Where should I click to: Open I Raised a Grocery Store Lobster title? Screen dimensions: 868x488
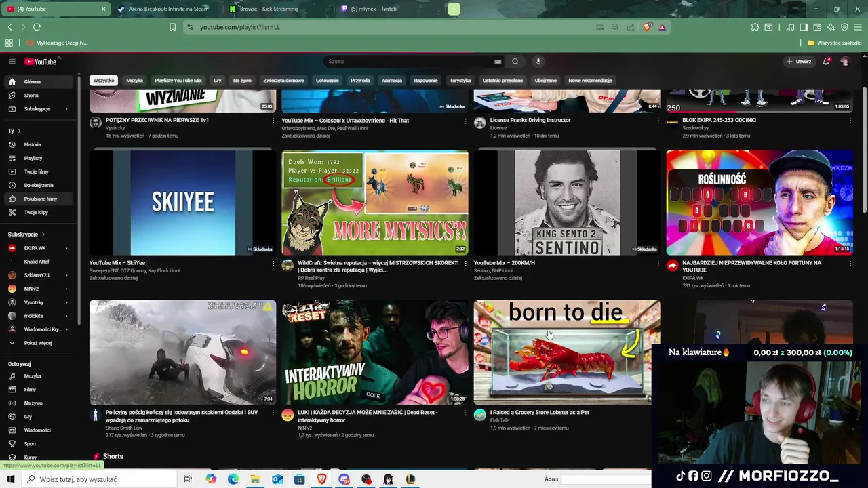(539, 412)
